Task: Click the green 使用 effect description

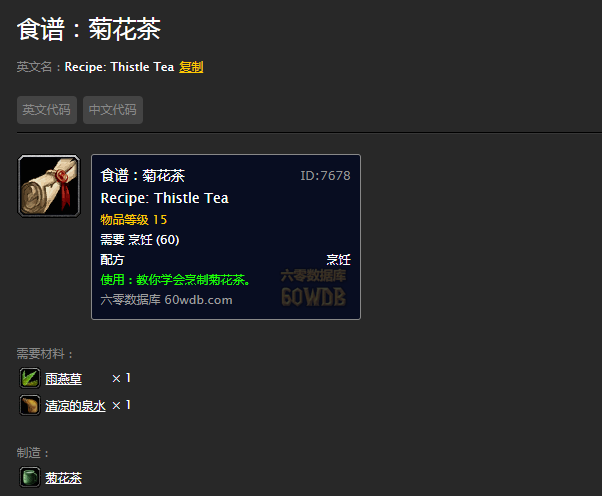Action: (175, 279)
